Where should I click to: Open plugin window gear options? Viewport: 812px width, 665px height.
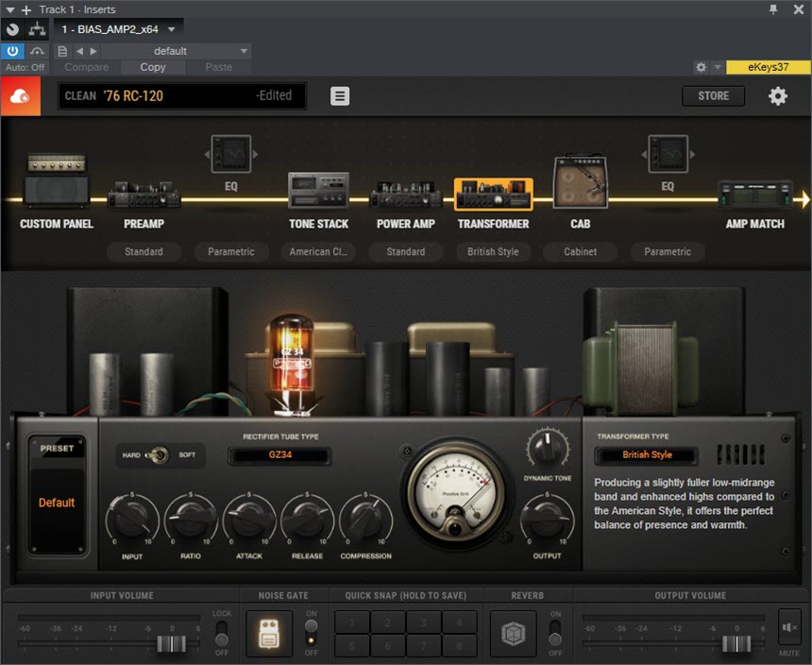tap(701, 67)
